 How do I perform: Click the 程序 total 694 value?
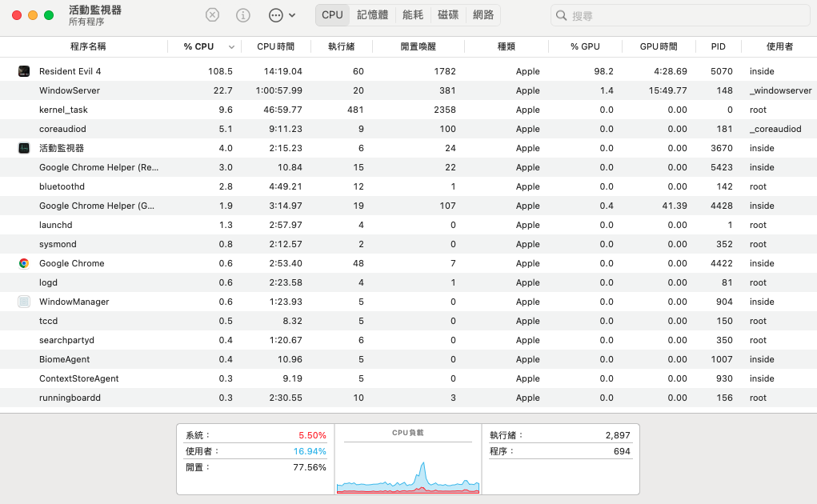[622, 451]
